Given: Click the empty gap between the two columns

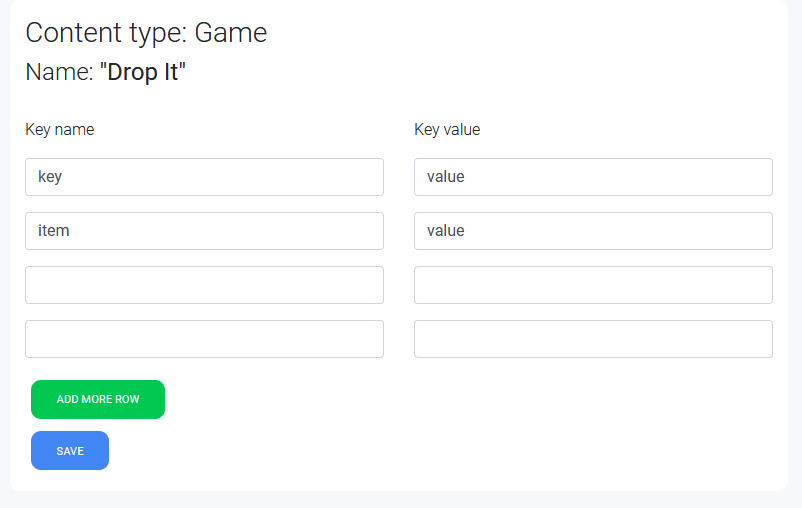Looking at the screenshot, I should 399,256.
